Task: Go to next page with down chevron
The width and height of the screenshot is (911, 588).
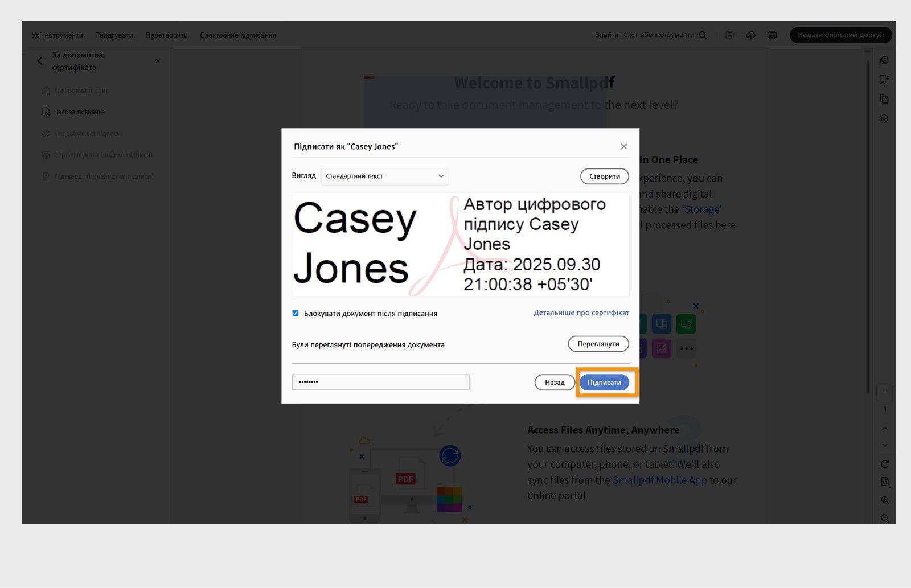Action: pyautogui.click(x=885, y=445)
